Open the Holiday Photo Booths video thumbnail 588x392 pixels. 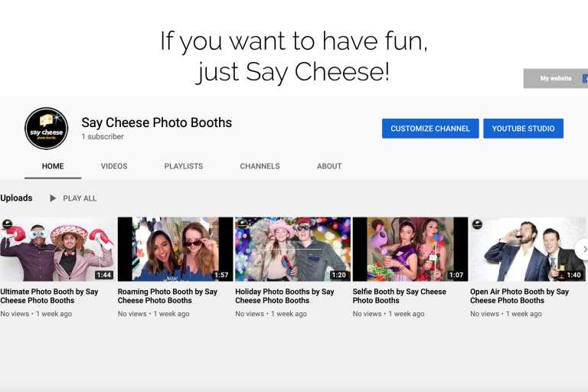pos(293,249)
